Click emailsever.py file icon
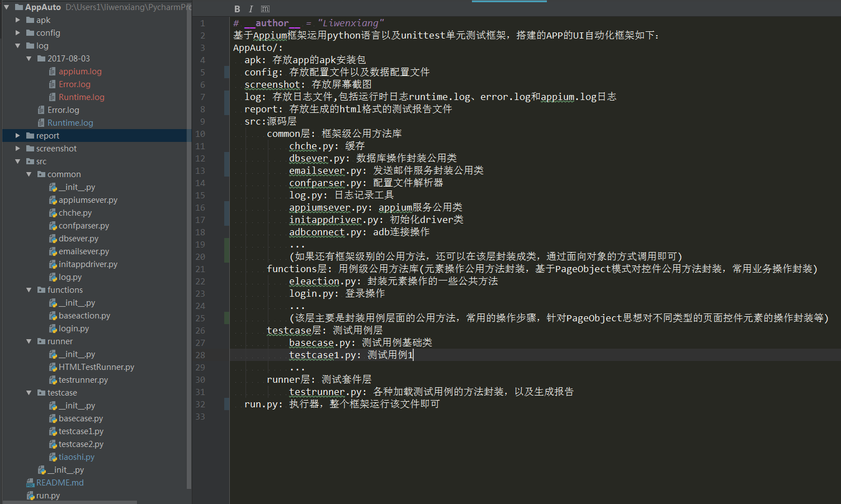841x504 pixels. [x=53, y=251]
